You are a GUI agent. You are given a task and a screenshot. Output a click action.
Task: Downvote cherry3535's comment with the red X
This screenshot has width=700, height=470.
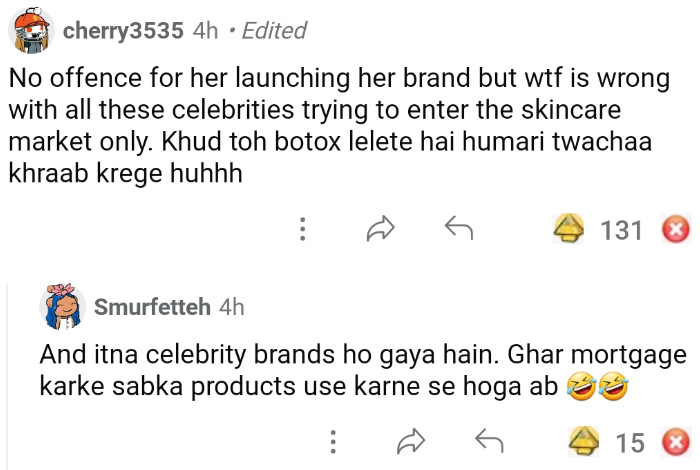[676, 231]
